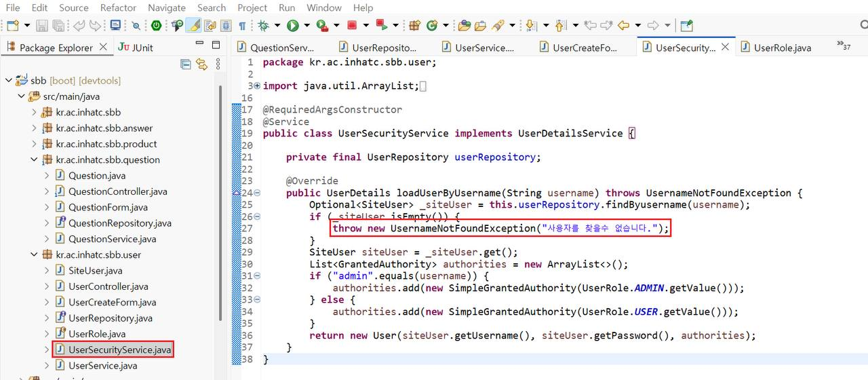Click the green Run button in toolbar
Image resolution: width=868 pixels, height=380 pixels.
click(292, 26)
